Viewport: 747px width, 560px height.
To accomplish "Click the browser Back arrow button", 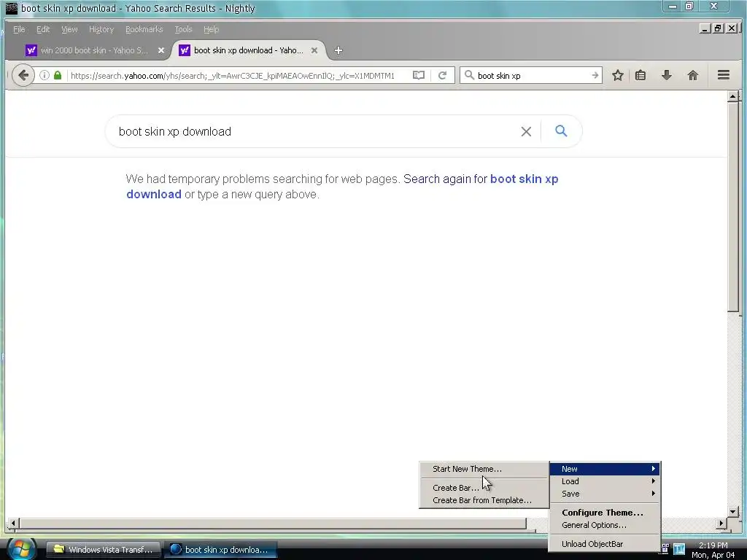I will [x=23, y=75].
